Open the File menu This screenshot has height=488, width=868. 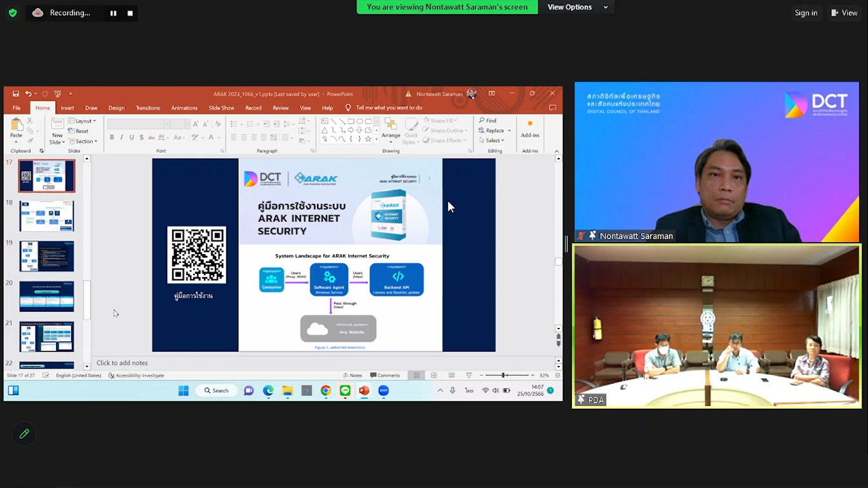pos(17,108)
